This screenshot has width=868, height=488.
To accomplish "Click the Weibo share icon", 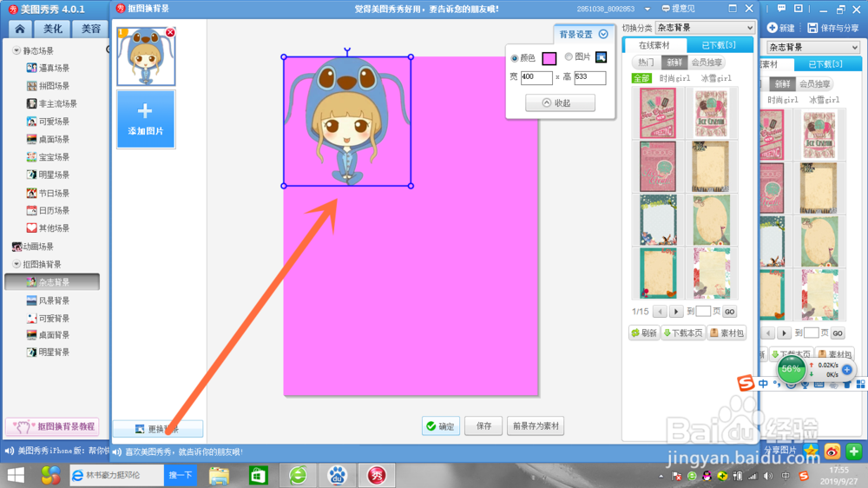I will pyautogui.click(x=832, y=452).
